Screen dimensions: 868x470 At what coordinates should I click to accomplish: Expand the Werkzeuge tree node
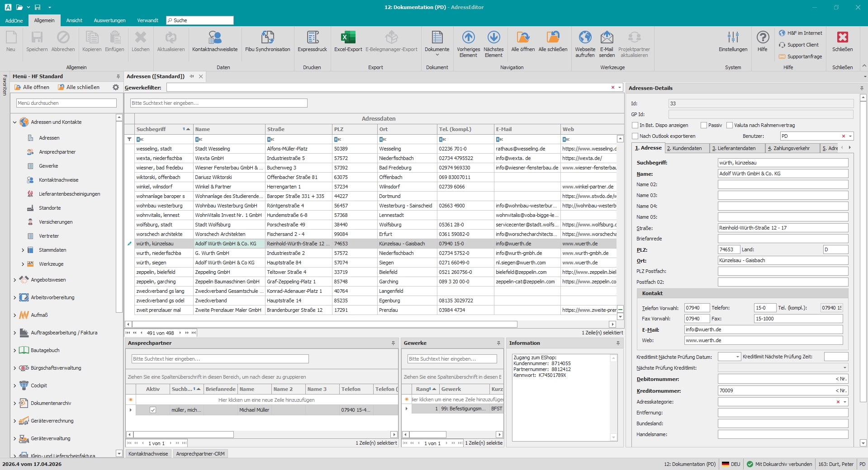coord(23,264)
